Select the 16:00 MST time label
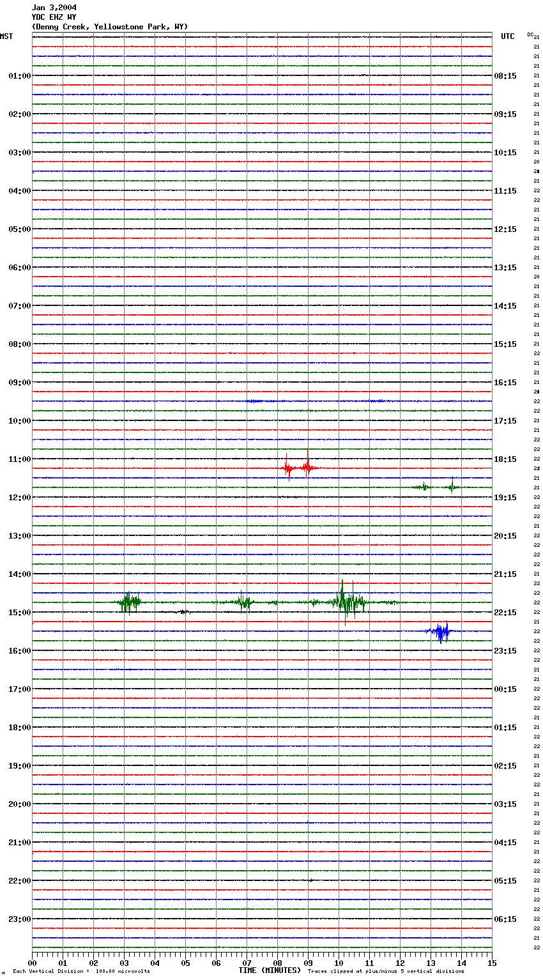Screen dimensions: 543x980 [x=19, y=651]
